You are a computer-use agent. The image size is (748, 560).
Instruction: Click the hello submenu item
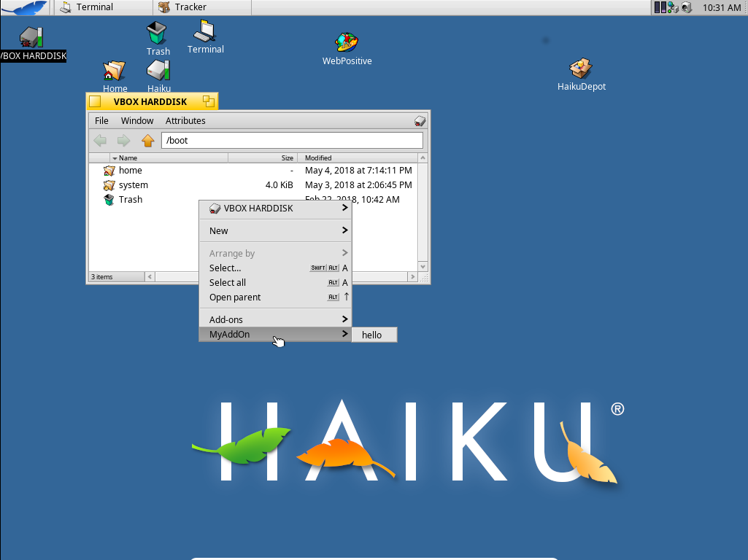tap(374, 335)
